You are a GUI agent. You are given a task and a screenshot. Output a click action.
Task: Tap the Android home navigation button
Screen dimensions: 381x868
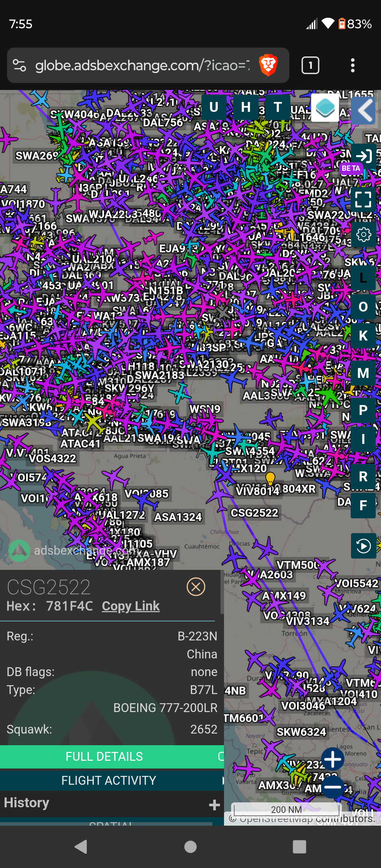[190, 846]
